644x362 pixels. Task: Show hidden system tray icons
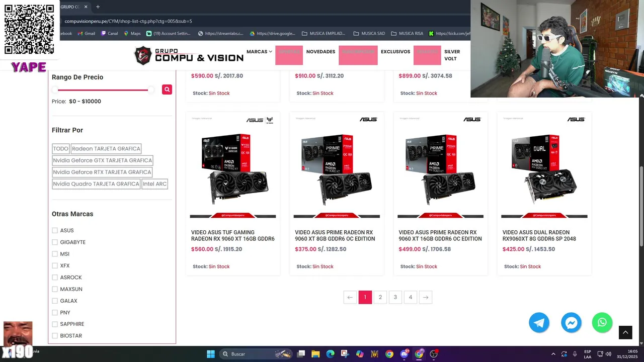pos(553,354)
